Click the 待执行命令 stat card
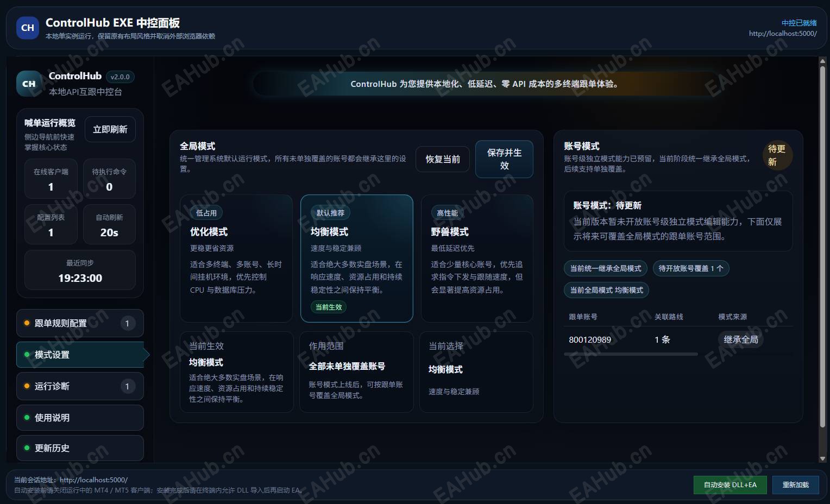 tap(109, 179)
